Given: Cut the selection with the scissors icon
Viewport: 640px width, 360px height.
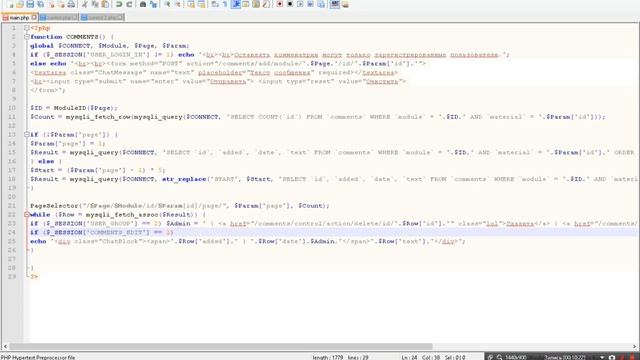Looking at the screenshot, I should point(84,4).
